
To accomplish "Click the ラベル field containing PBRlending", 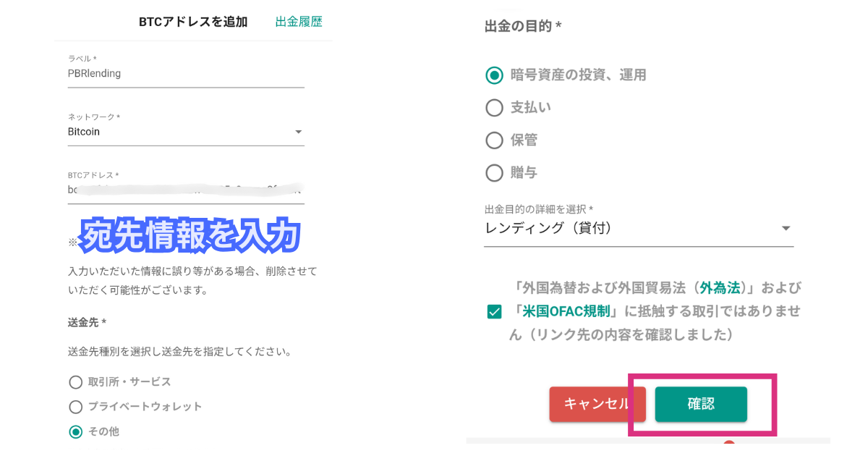I will pos(186,74).
